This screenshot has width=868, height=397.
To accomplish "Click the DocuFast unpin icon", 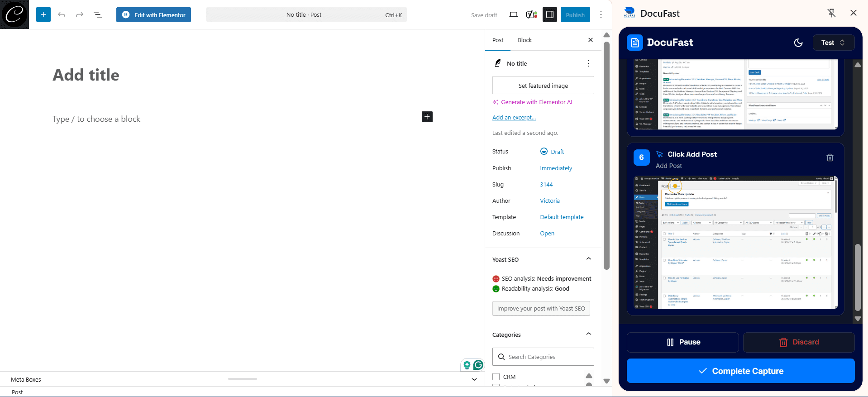I will click(x=832, y=13).
